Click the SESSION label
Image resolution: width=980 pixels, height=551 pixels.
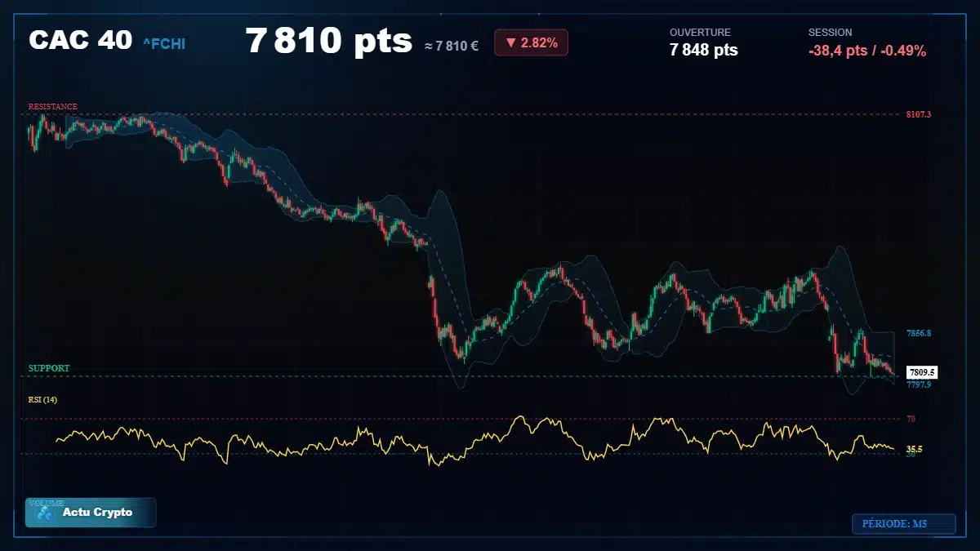(830, 33)
